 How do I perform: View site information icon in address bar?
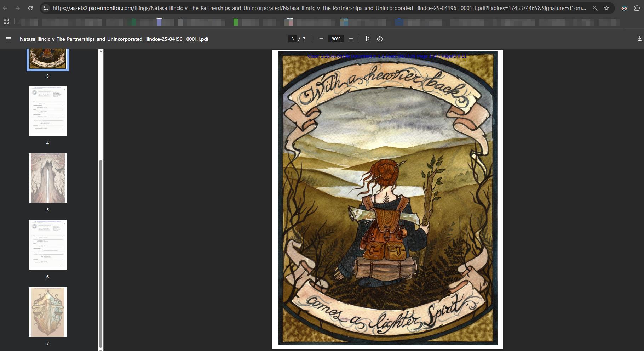click(45, 8)
